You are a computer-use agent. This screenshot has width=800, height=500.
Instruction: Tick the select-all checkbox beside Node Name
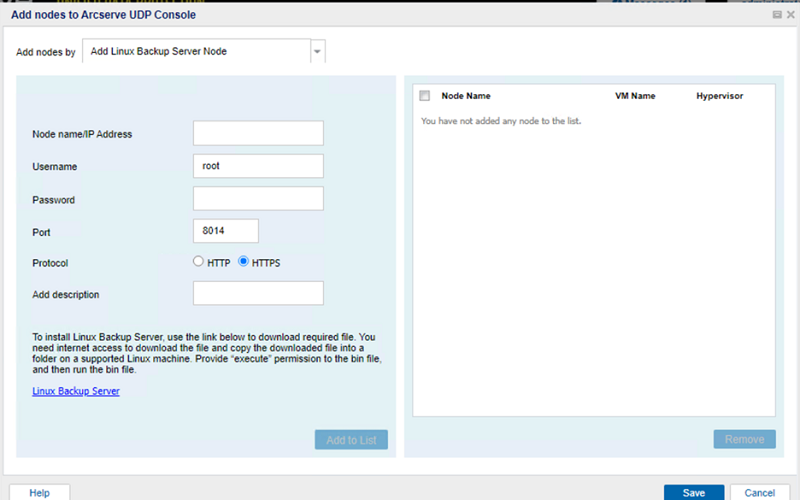(x=424, y=96)
